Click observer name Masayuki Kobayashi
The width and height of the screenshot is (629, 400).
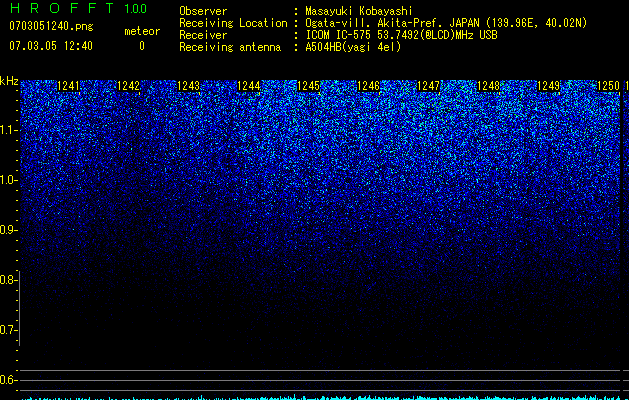[359, 11]
